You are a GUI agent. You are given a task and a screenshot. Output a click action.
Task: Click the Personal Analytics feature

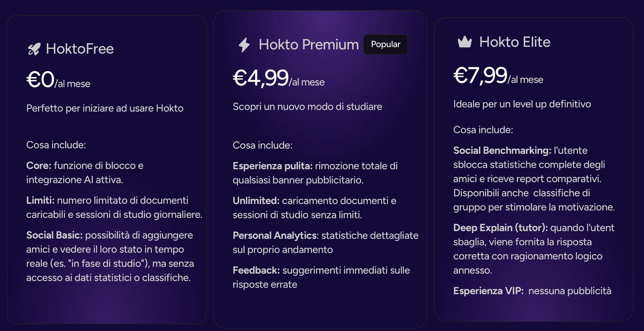(325, 243)
